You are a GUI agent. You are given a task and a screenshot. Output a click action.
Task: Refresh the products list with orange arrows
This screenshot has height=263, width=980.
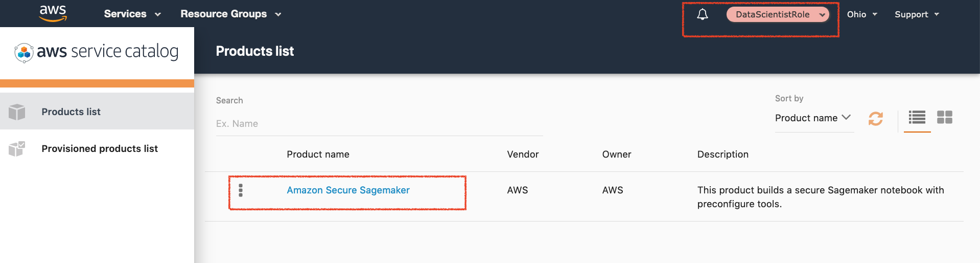click(876, 119)
